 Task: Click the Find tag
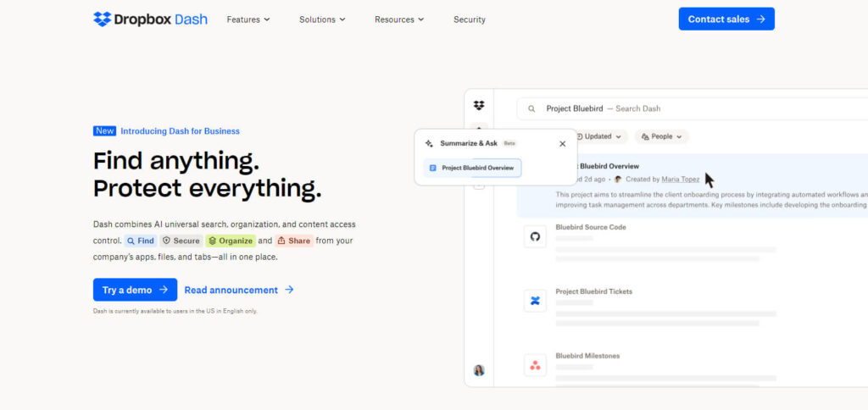click(x=141, y=241)
